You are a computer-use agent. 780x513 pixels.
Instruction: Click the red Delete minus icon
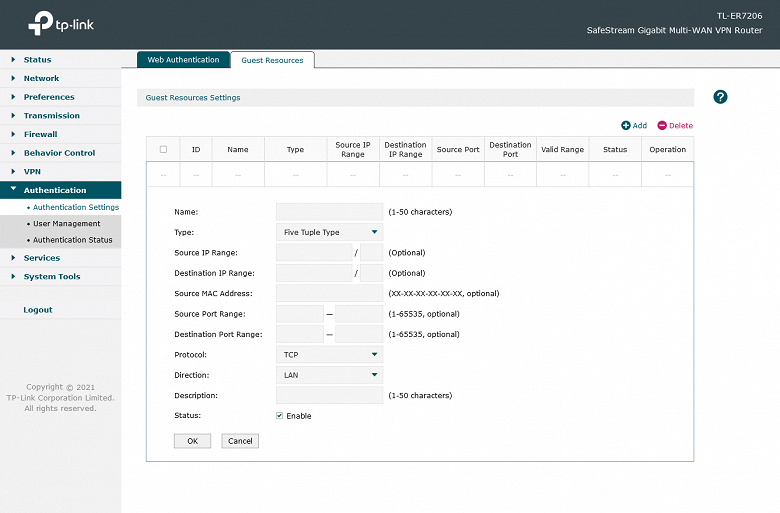pos(662,126)
